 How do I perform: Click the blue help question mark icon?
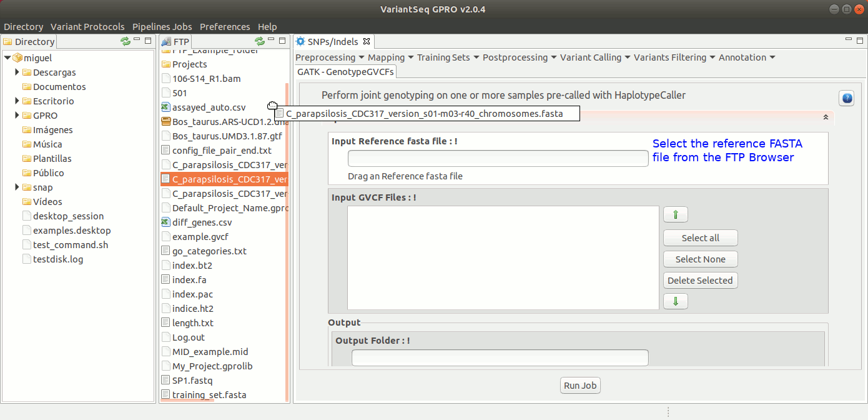[x=846, y=98]
